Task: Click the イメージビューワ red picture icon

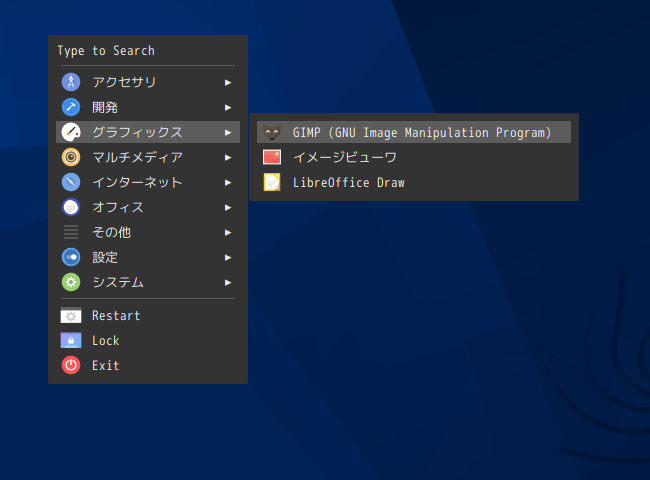Action: tap(272, 157)
